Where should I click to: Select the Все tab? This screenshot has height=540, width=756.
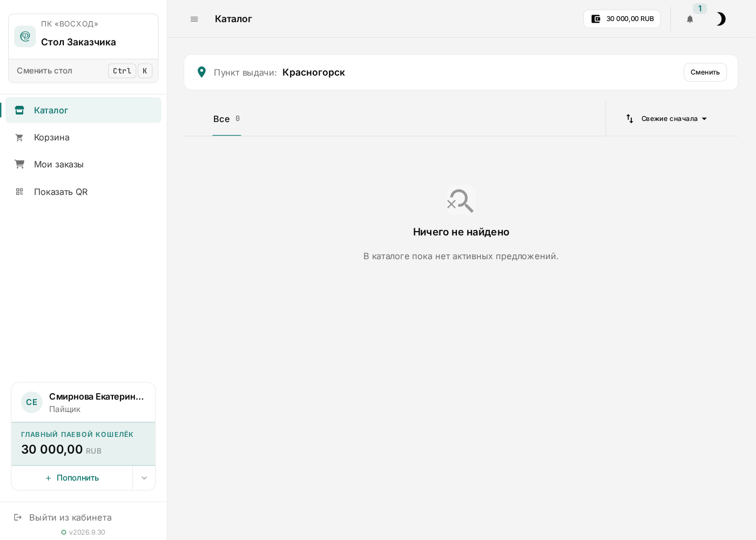[227, 119]
